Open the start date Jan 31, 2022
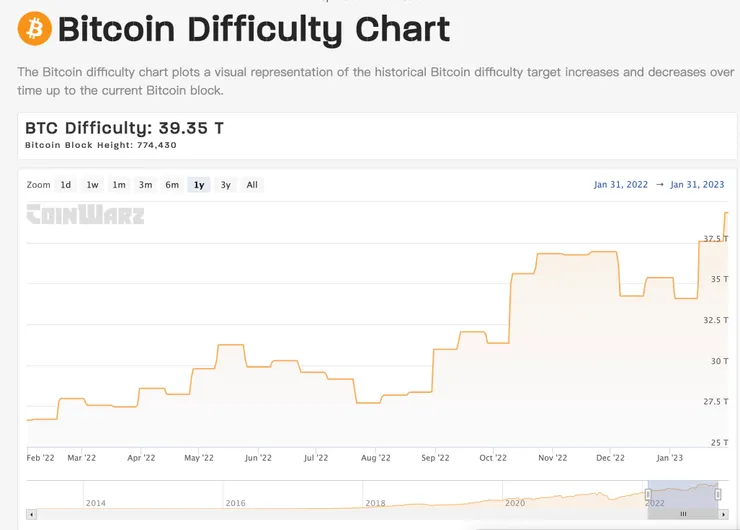This screenshot has width=740, height=530. (x=621, y=185)
